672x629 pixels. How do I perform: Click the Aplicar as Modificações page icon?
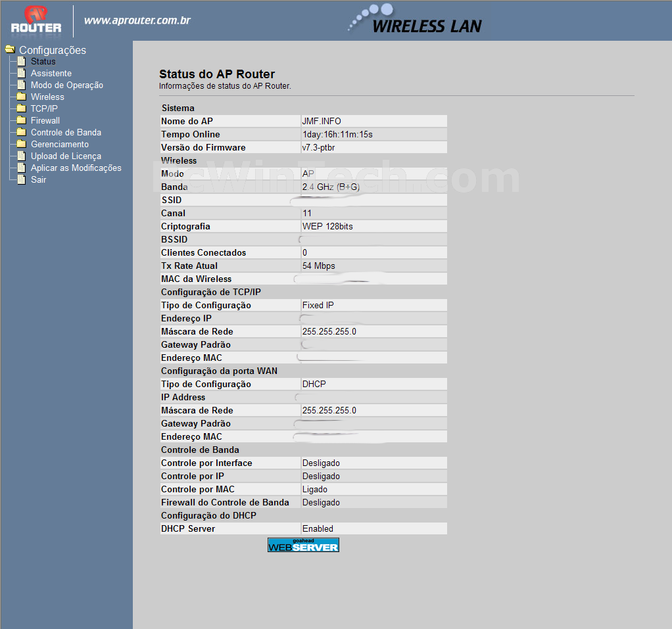pos(22,168)
